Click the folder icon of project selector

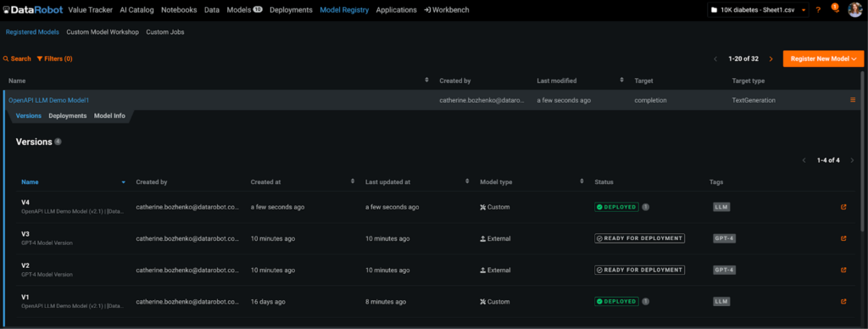tap(715, 10)
